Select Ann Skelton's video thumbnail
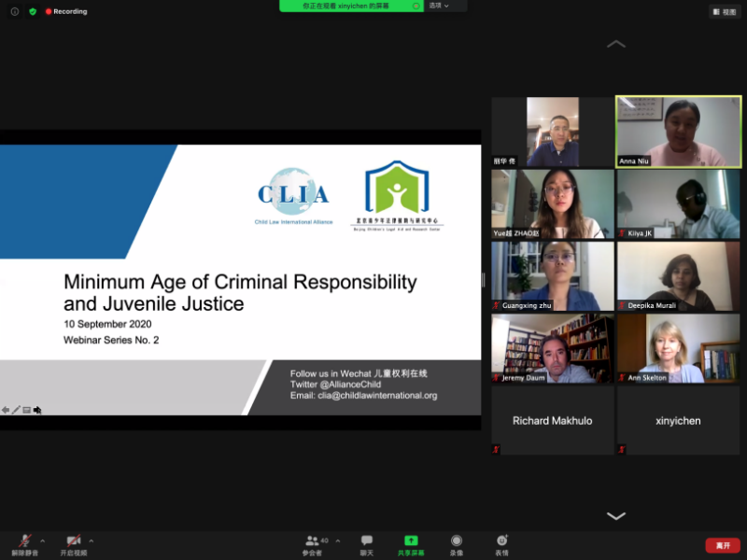 coord(678,348)
